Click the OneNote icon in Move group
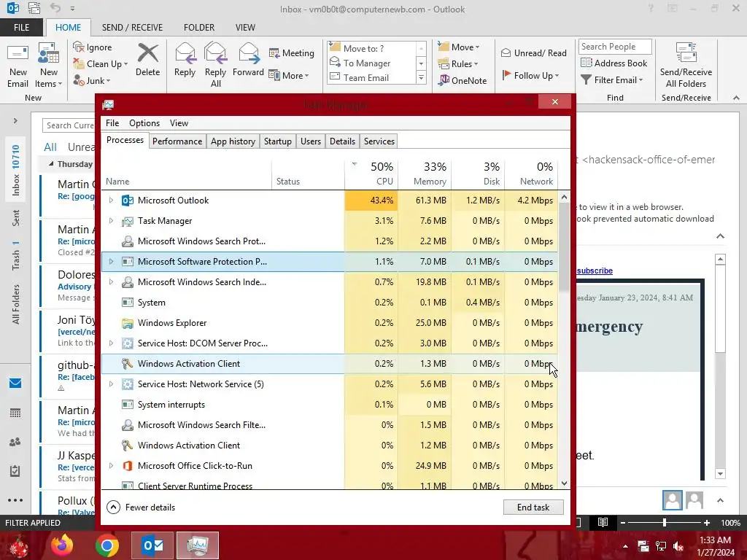This screenshot has height=560, width=747. tap(444, 80)
